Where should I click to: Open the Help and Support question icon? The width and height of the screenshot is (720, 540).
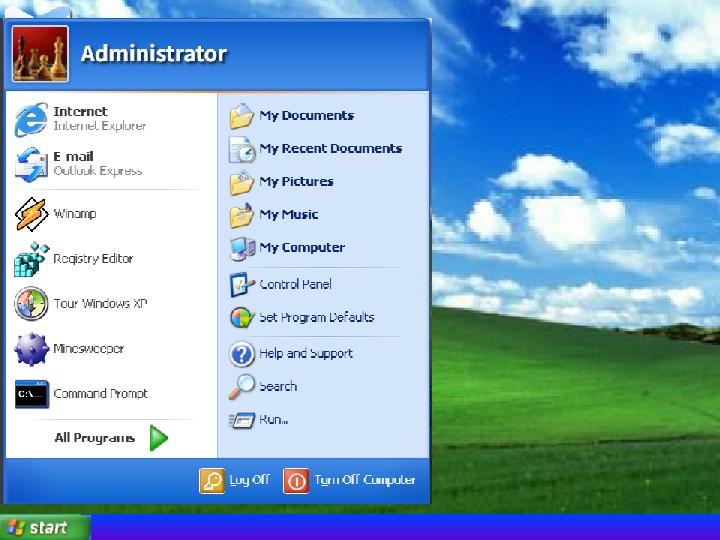coord(242,354)
